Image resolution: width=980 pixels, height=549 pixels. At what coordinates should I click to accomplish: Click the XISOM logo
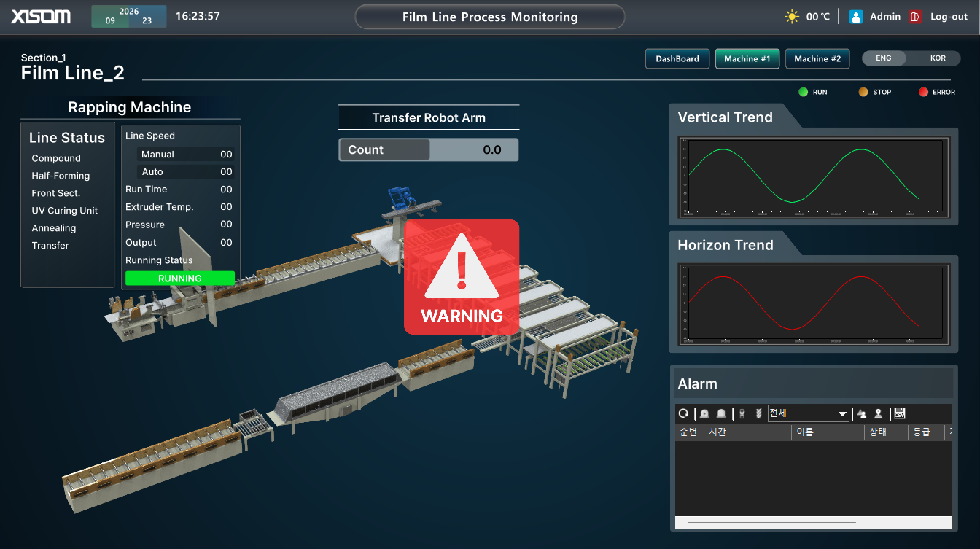click(41, 16)
